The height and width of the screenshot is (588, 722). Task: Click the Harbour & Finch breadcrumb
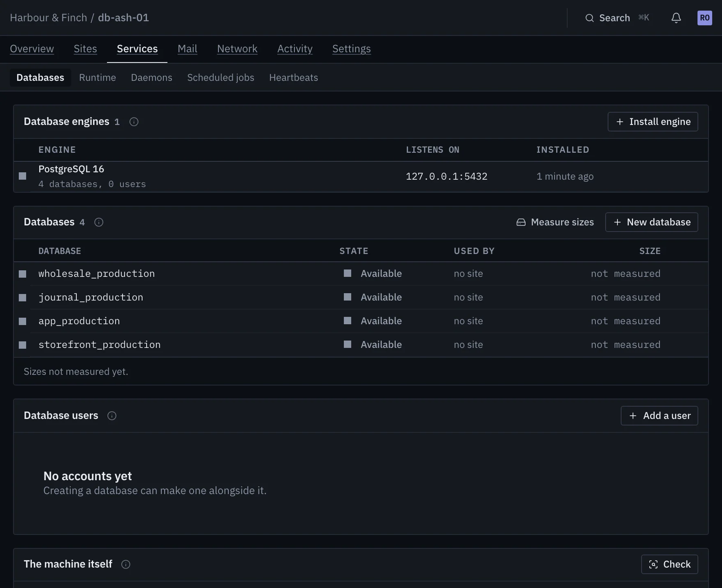49,18
